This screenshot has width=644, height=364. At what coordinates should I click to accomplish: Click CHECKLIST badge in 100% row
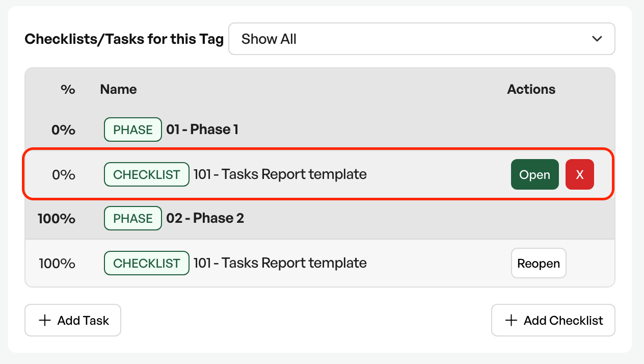click(x=147, y=263)
